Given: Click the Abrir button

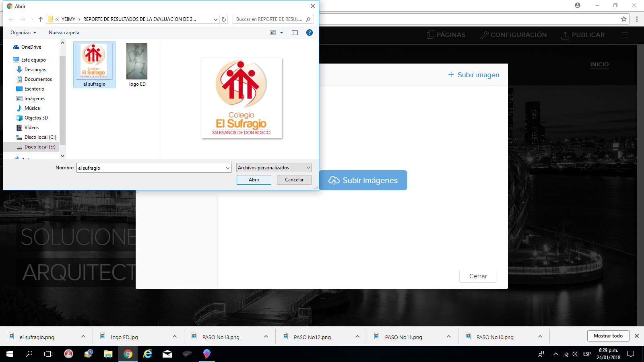Looking at the screenshot, I should [x=254, y=180].
